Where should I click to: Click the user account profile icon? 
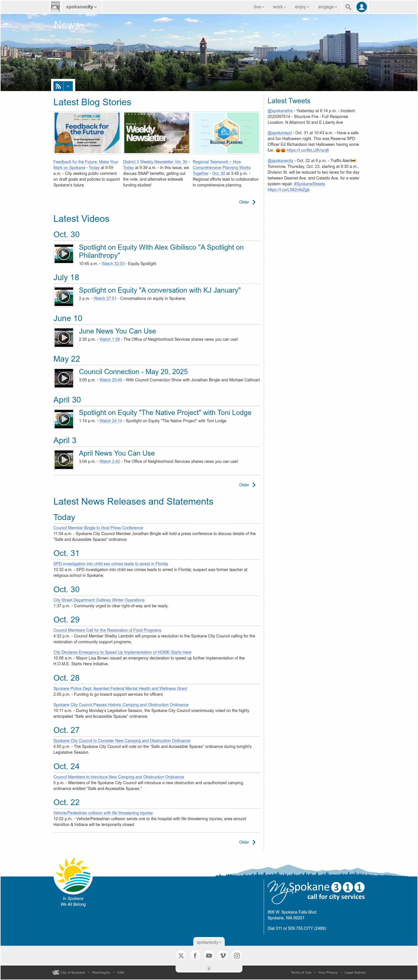[x=362, y=7]
